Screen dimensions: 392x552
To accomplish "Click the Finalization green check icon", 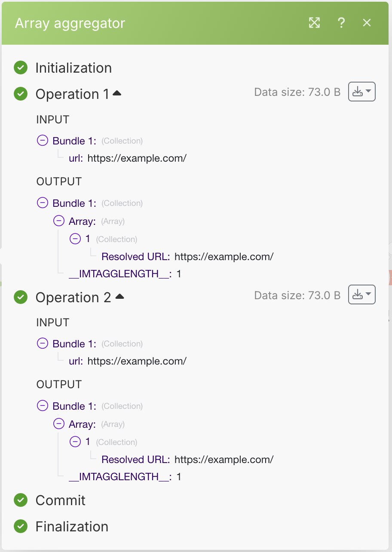I will click(21, 526).
